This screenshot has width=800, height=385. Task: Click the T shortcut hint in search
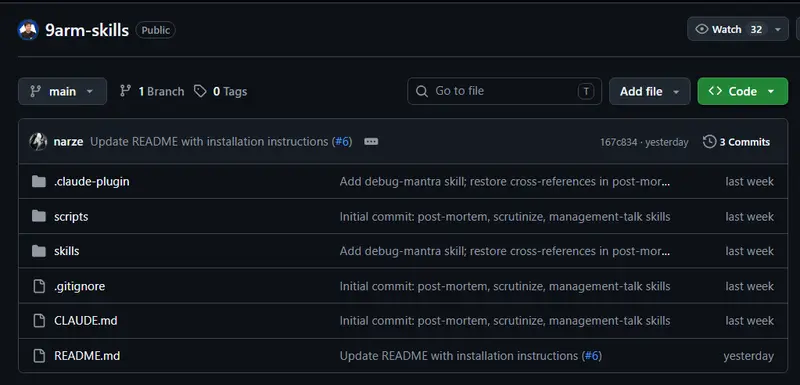[x=586, y=91]
